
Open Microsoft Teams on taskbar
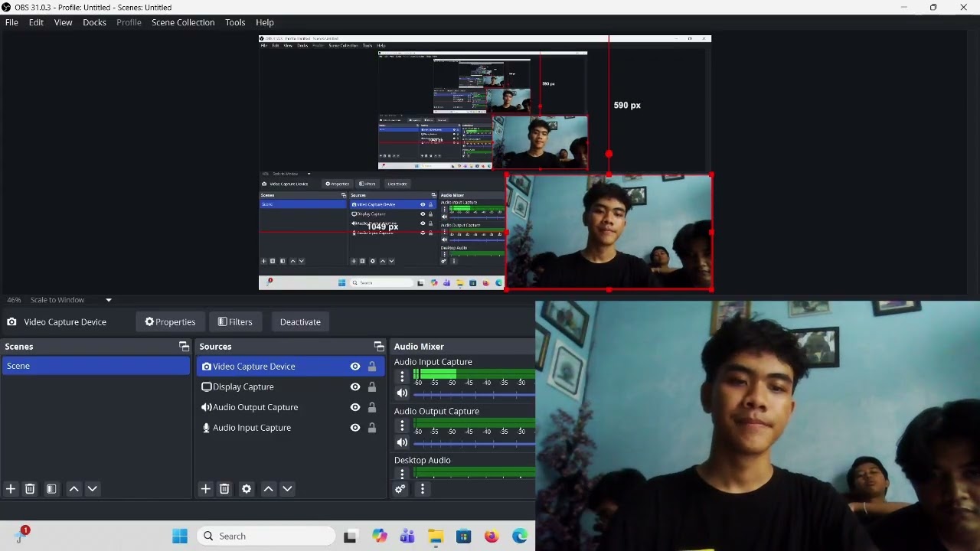[407, 536]
